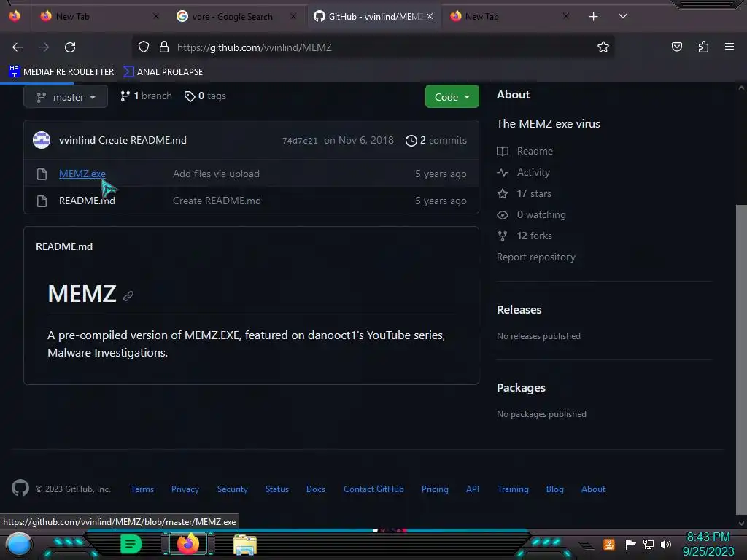The width and height of the screenshot is (747, 560).
Task: Open the second bookmark in bookmarks bar
Action: [x=163, y=72]
